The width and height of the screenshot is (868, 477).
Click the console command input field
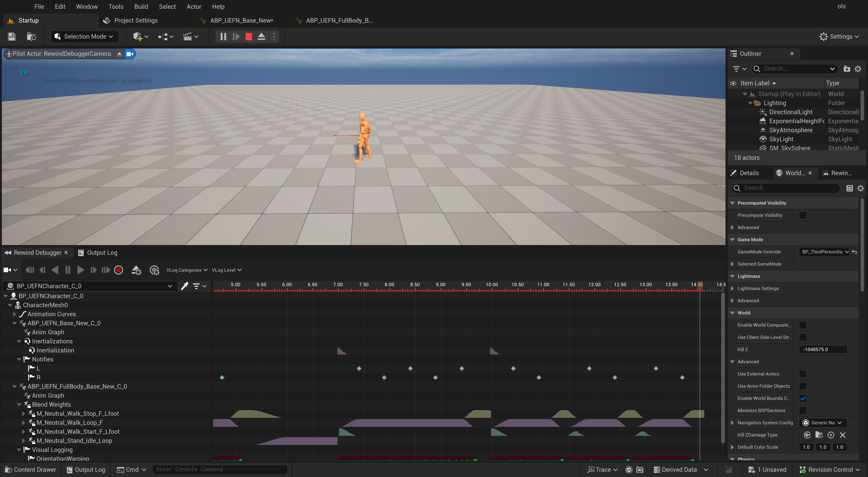coord(219,470)
